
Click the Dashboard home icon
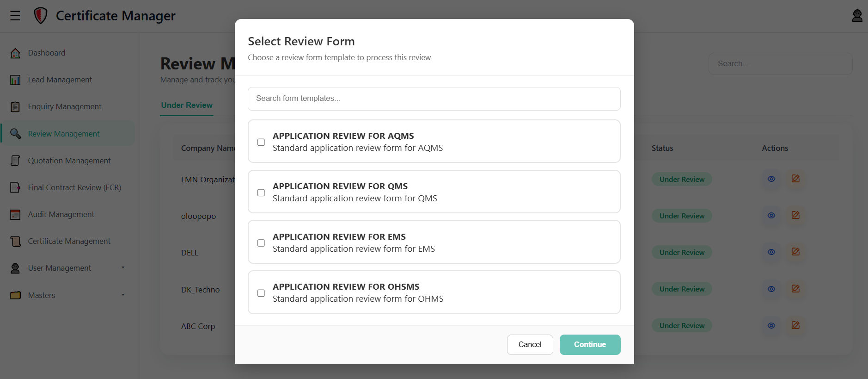[x=15, y=53]
